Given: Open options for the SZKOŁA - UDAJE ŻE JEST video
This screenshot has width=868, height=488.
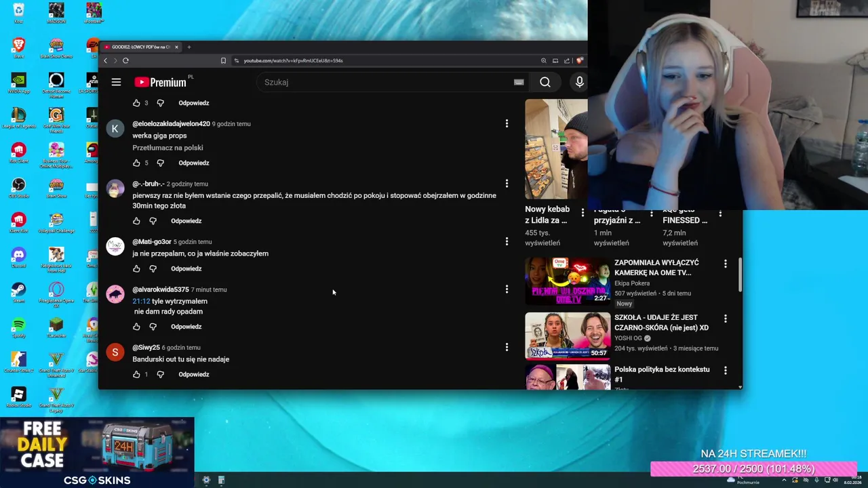Looking at the screenshot, I should click(x=725, y=319).
